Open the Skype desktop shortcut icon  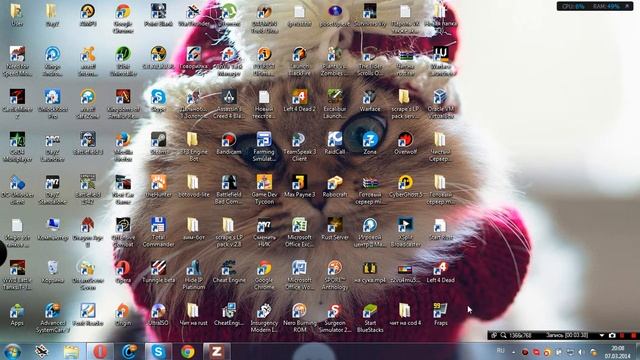pyautogui.click(x=158, y=100)
